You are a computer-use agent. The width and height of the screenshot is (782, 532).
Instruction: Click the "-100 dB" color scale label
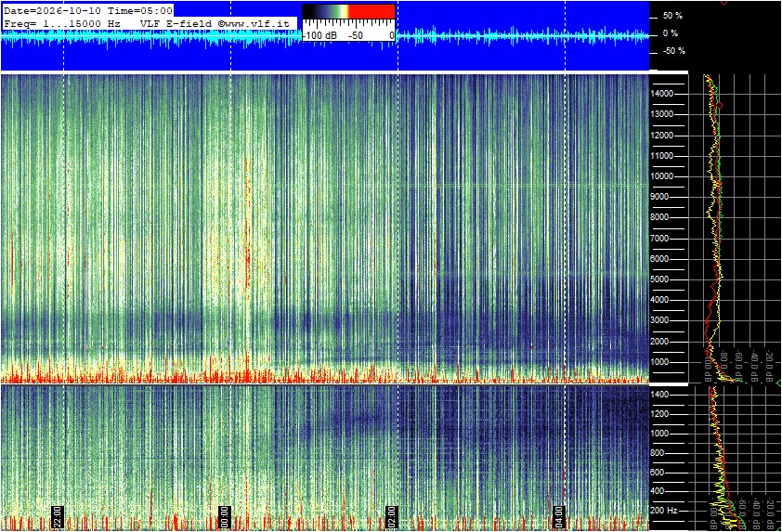(319, 36)
